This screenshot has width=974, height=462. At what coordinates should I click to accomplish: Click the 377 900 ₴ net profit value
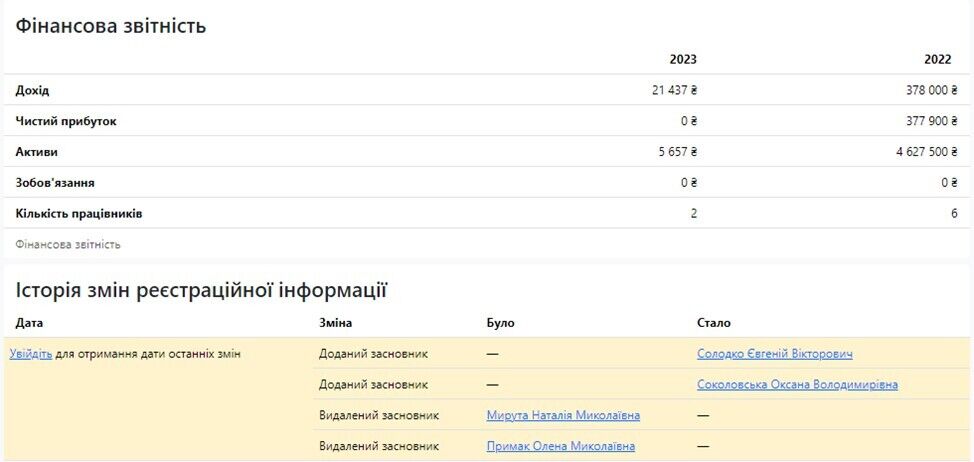tap(932, 121)
